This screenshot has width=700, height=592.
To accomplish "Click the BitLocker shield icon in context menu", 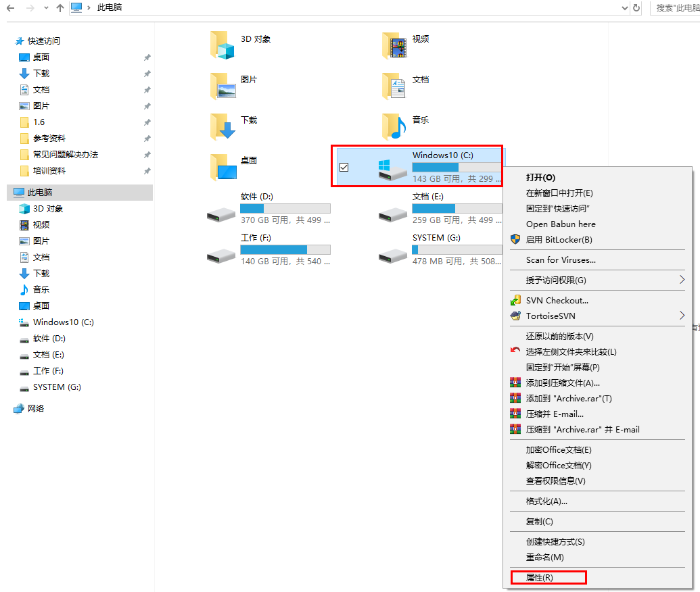I will click(x=515, y=239).
